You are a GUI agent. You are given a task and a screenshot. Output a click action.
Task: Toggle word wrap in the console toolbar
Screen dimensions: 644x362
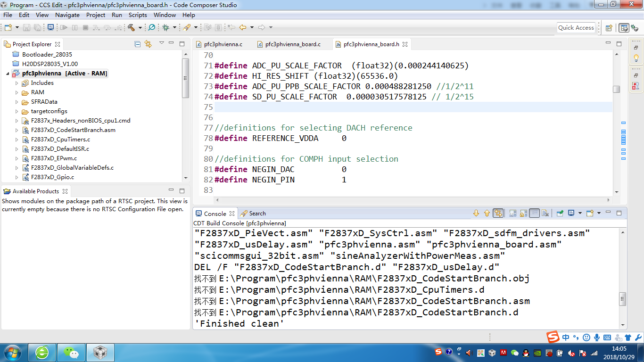(534, 214)
